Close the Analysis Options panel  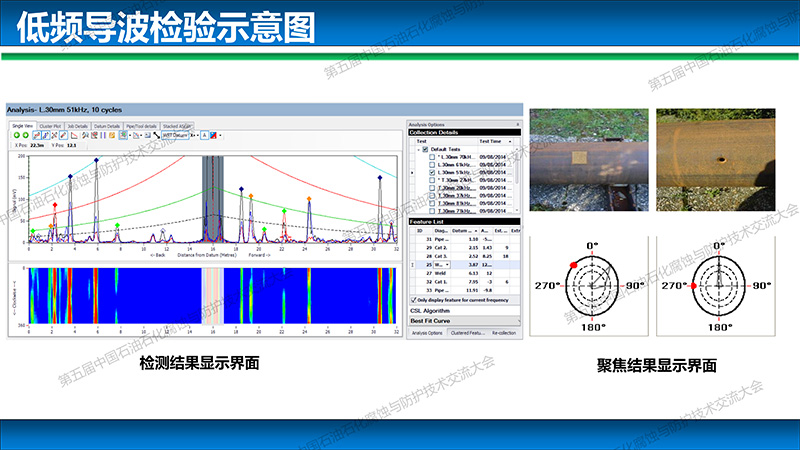pyautogui.click(x=518, y=124)
